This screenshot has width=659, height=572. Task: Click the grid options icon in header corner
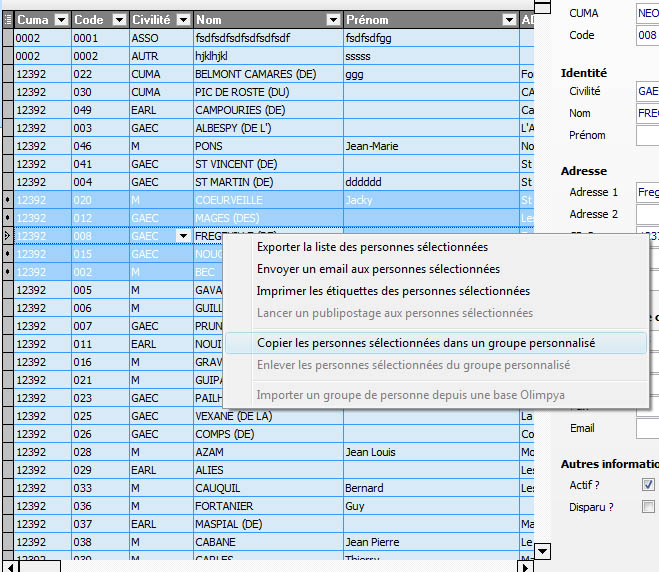pos(8,20)
